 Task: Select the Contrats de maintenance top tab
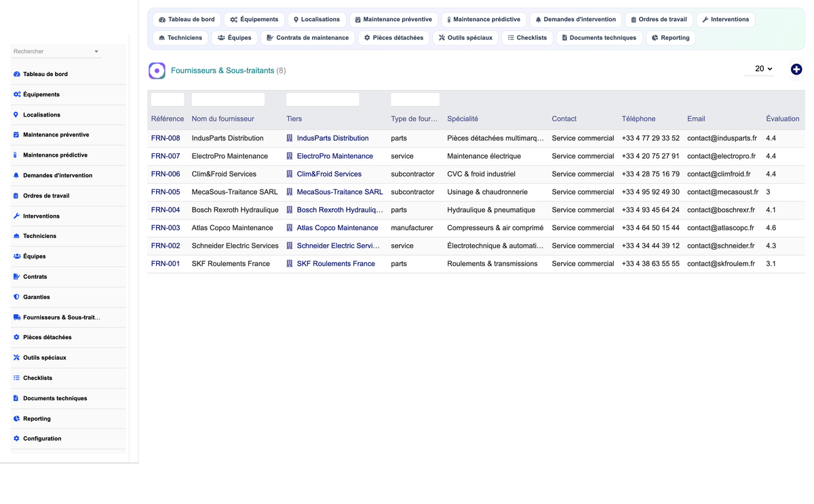(x=308, y=38)
